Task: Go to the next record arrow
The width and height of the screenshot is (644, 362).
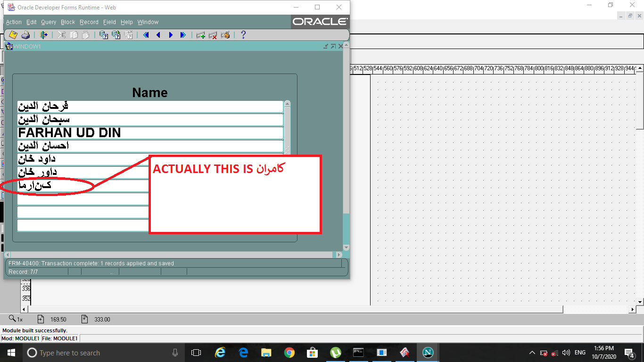Action: coord(171,35)
